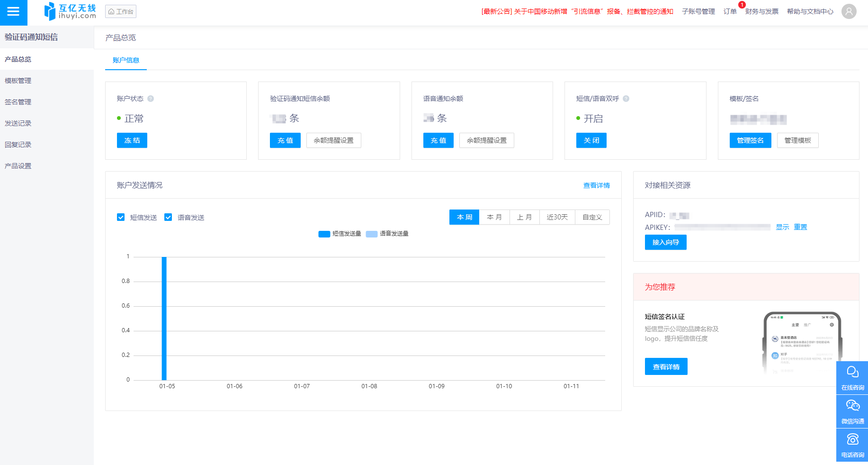Select the 自定义 range tab

[x=592, y=217]
